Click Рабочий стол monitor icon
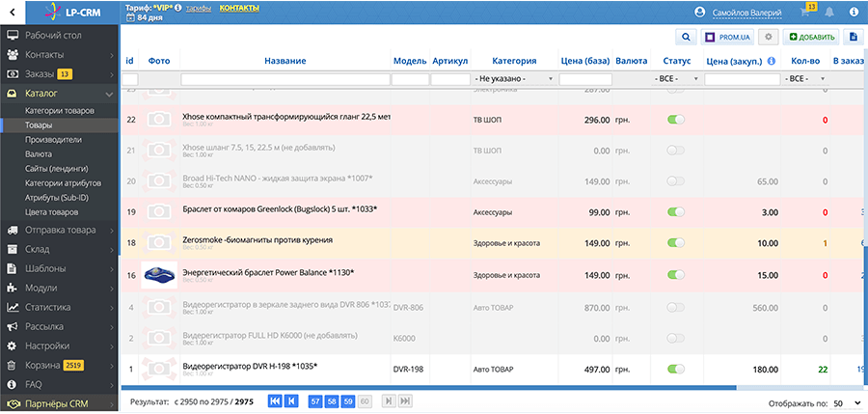This screenshot has width=868, height=414. tap(13, 36)
